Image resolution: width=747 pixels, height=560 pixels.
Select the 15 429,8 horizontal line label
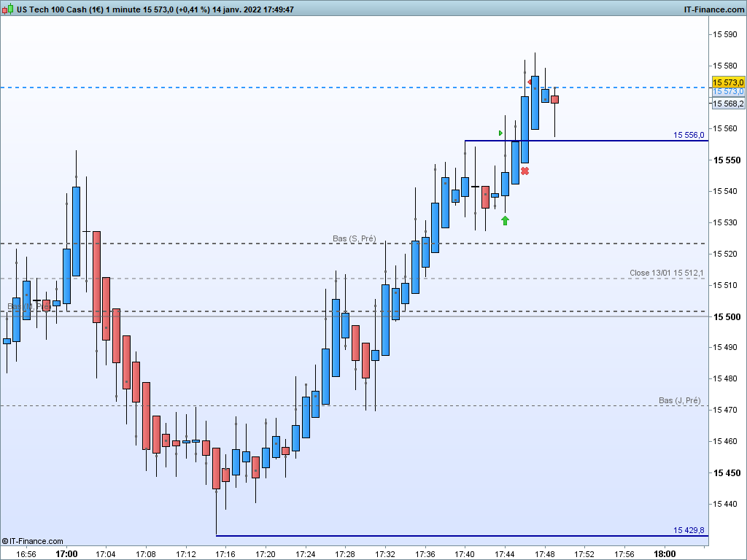coord(689,531)
